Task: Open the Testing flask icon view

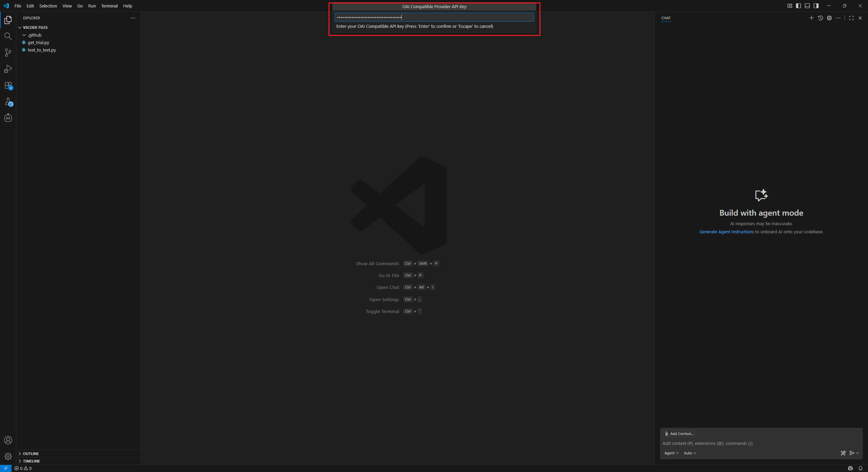Action: pyautogui.click(x=8, y=102)
